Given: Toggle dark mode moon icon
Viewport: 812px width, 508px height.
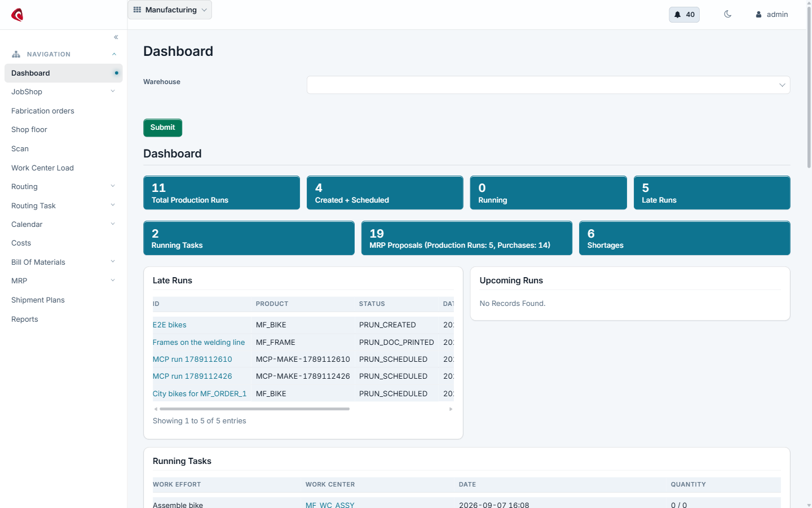Looking at the screenshot, I should click(x=727, y=14).
